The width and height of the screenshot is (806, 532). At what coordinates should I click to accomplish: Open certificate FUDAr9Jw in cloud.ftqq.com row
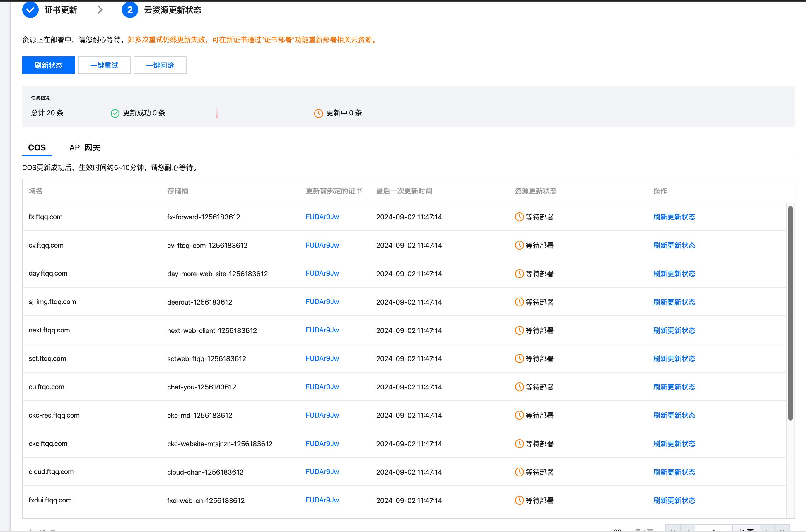click(322, 472)
